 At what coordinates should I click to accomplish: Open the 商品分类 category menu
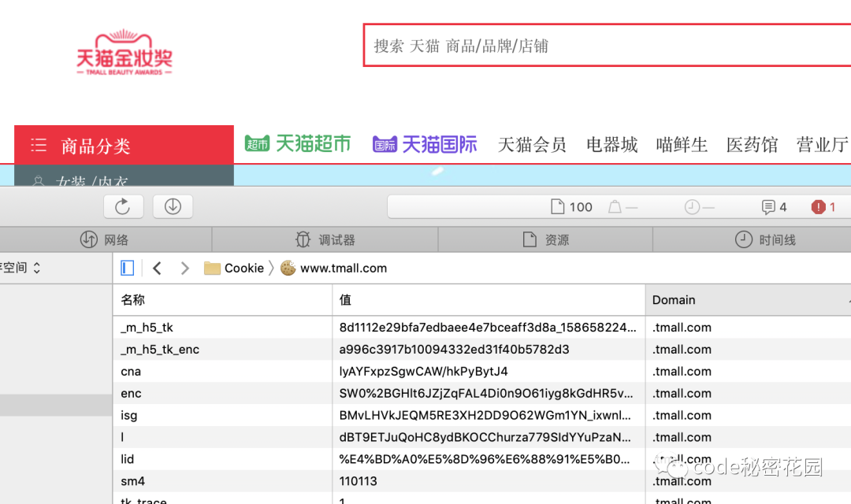[124, 146]
